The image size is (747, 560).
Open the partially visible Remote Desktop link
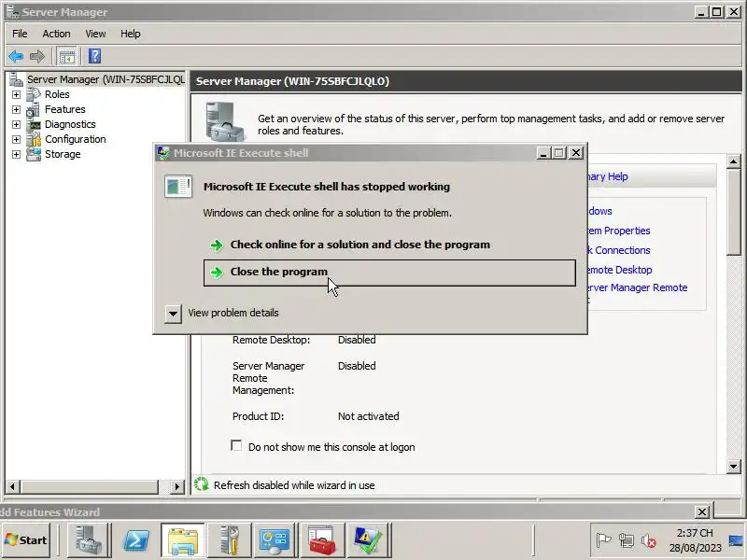[x=620, y=270]
